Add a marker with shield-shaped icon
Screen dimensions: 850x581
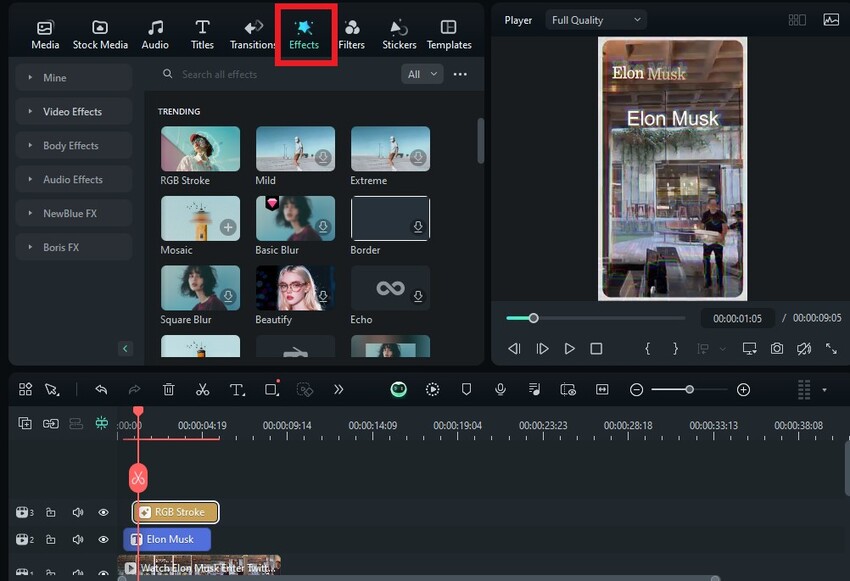466,389
